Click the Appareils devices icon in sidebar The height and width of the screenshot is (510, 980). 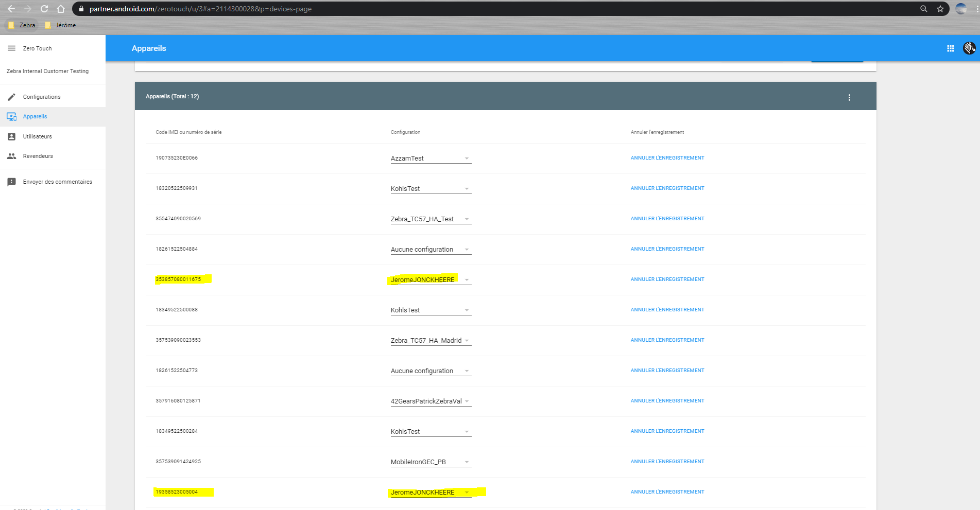(11, 116)
